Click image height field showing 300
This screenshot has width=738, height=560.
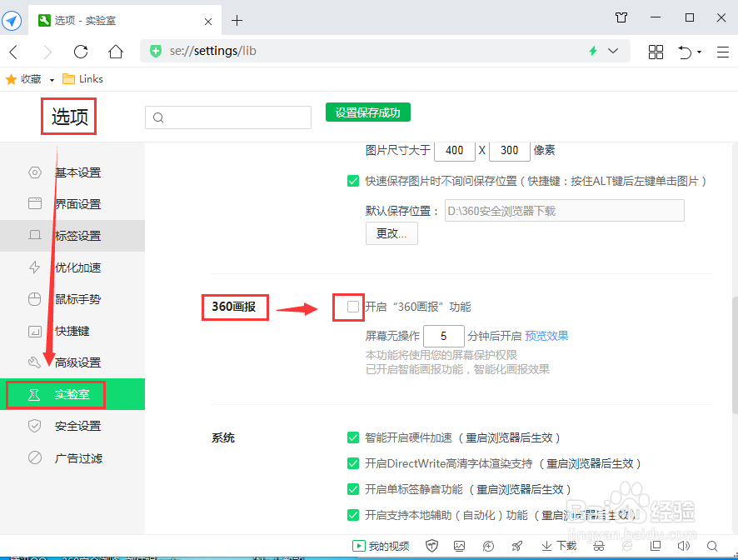click(510, 151)
